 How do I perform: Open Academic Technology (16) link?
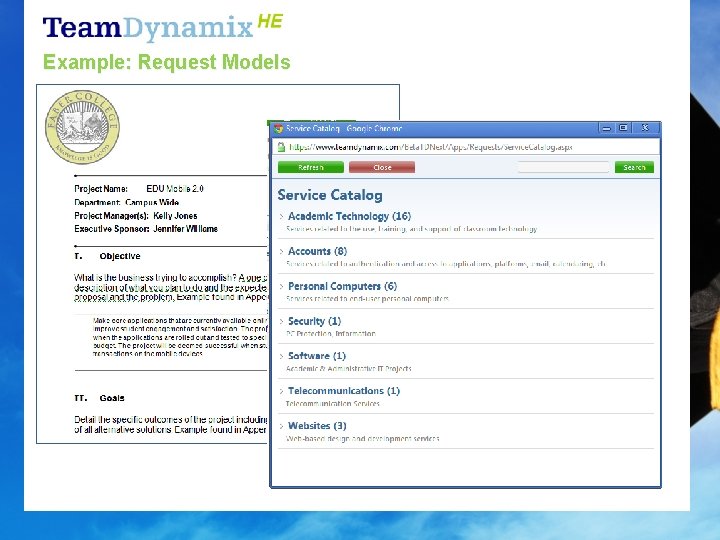(x=349, y=216)
